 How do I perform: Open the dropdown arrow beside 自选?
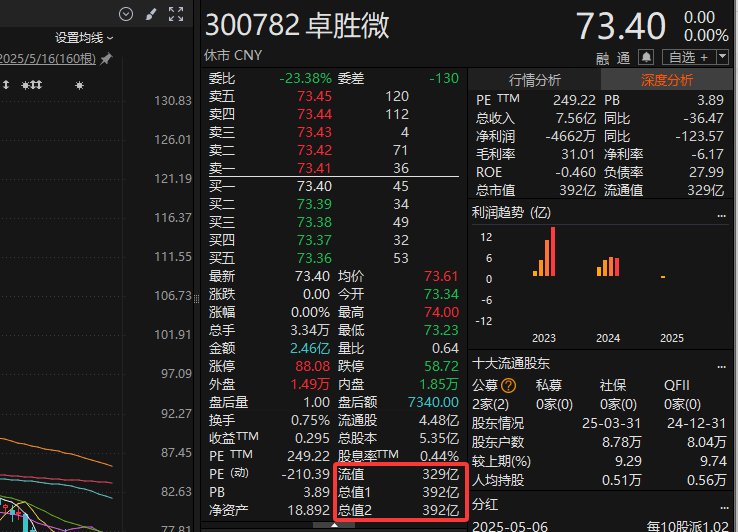[722, 57]
